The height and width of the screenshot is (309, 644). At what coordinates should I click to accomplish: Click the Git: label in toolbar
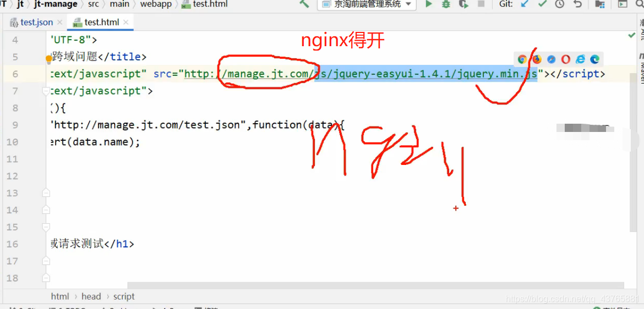tap(506, 4)
